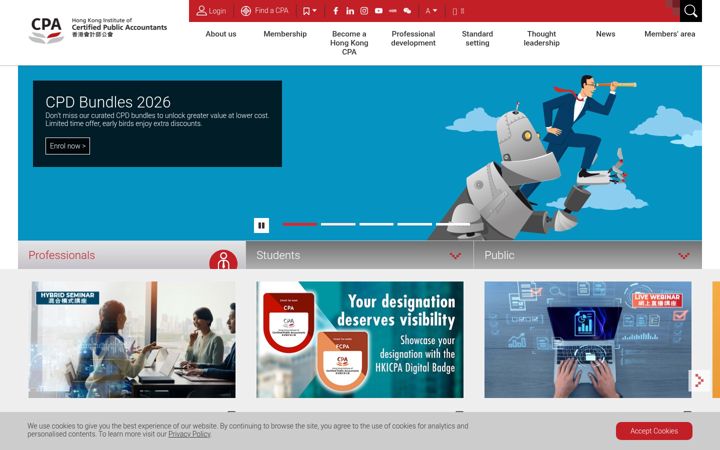Open the HKICPA Digital Badge card
The image size is (720, 450).
click(360, 340)
